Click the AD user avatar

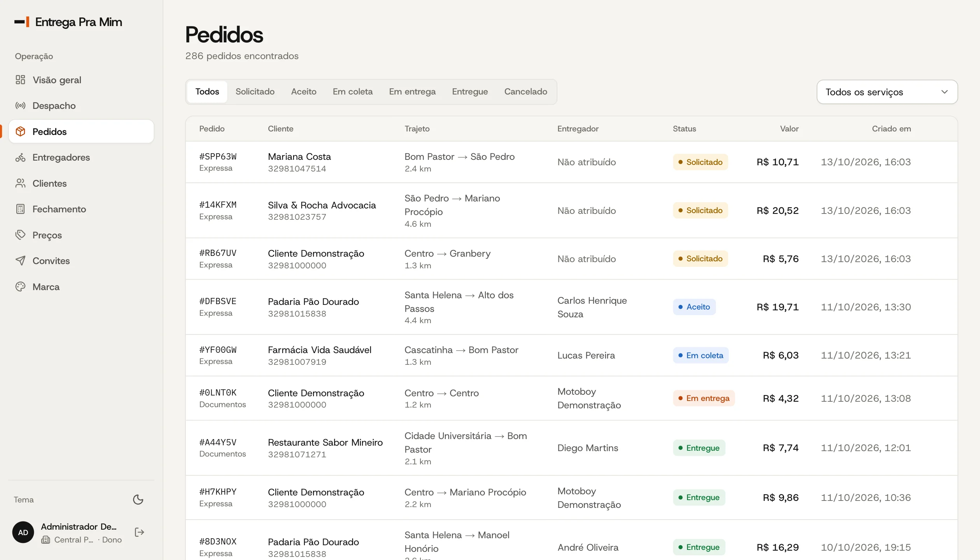tap(23, 532)
